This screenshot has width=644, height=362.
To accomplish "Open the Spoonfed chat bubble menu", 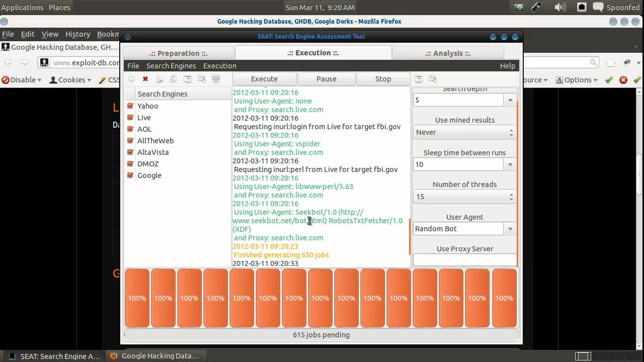I will click(x=617, y=7).
